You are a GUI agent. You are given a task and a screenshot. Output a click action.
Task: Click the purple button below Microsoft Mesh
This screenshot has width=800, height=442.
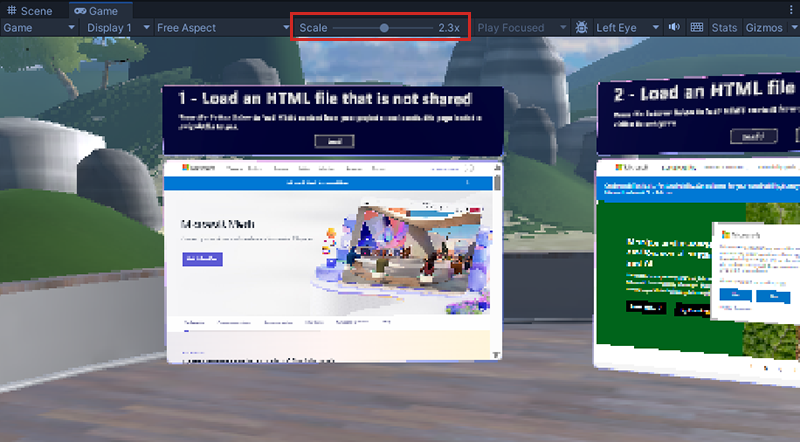(203, 259)
